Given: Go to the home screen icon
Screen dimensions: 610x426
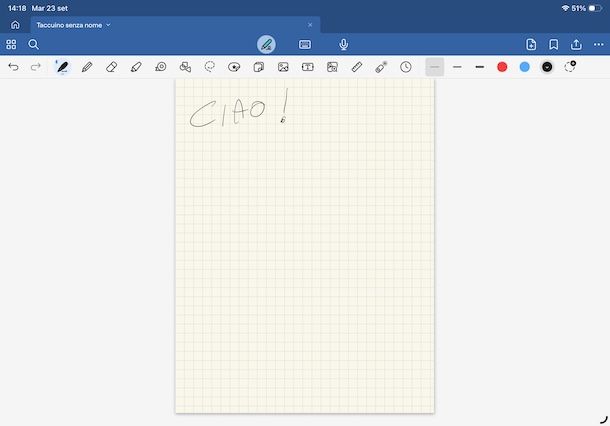Looking at the screenshot, I should [15, 25].
